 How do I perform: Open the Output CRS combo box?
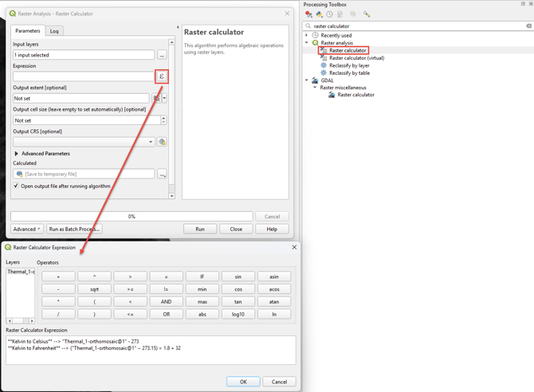point(84,142)
